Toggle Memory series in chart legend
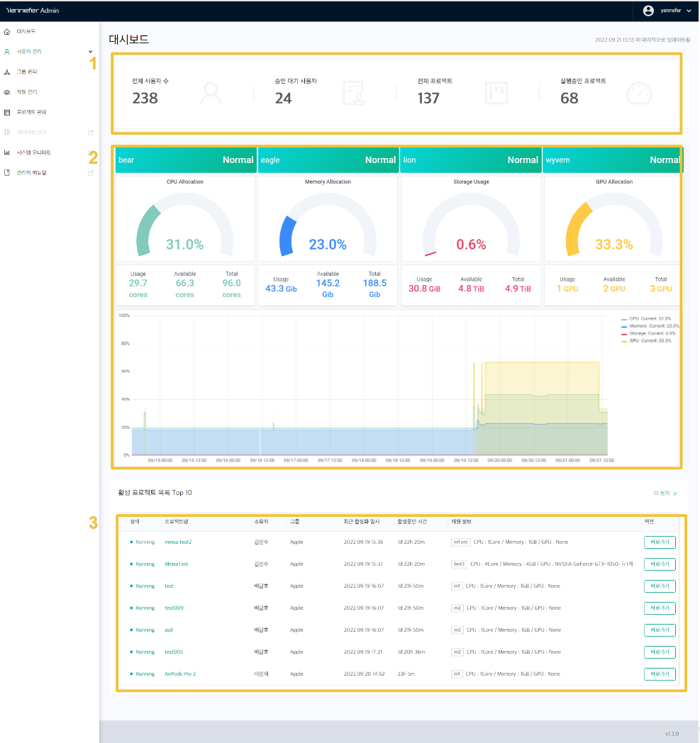 [647, 326]
